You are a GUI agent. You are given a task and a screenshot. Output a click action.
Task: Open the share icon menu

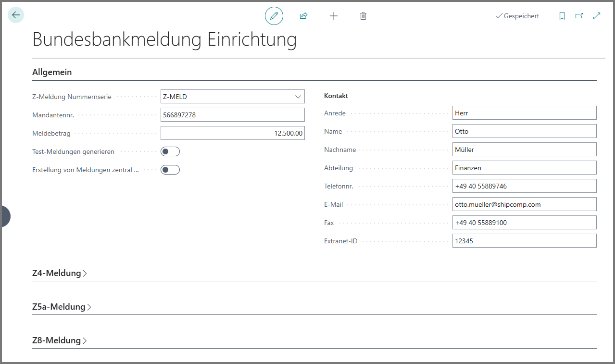[x=303, y=16]
